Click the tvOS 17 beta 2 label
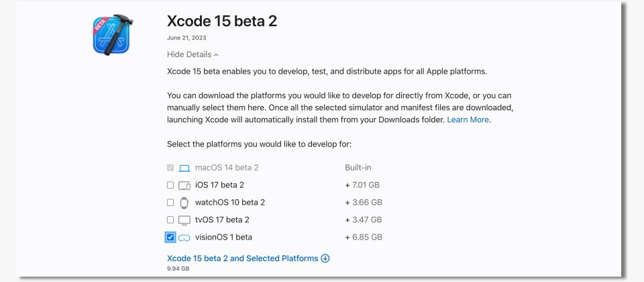Screen dimensions: 644x282 [222, 220]
